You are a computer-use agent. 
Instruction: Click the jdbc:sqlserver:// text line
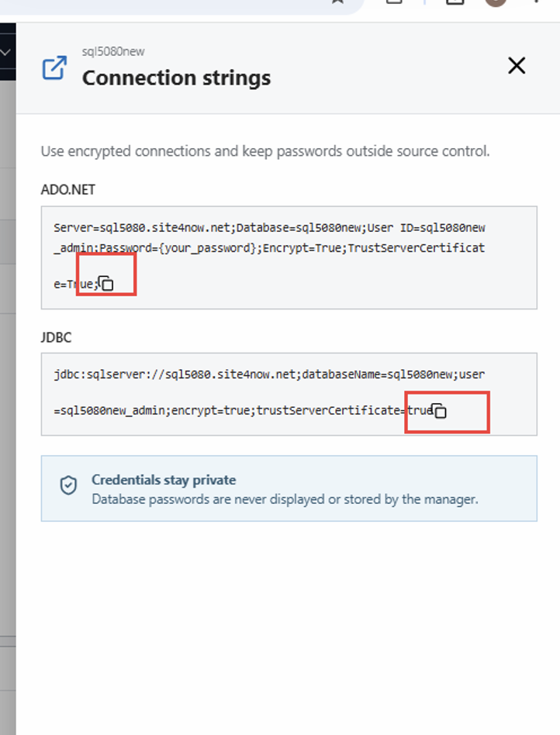click(x=269, y=374)
